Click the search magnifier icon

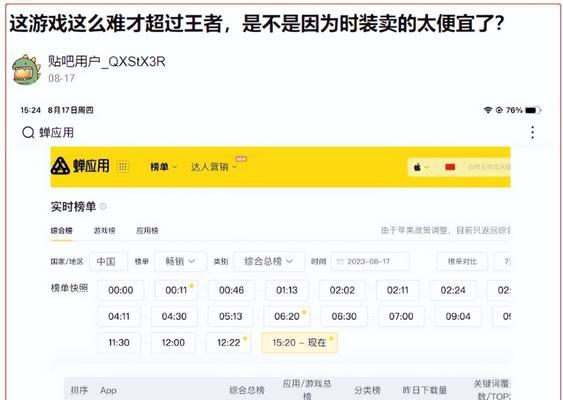tap(28, 132)
